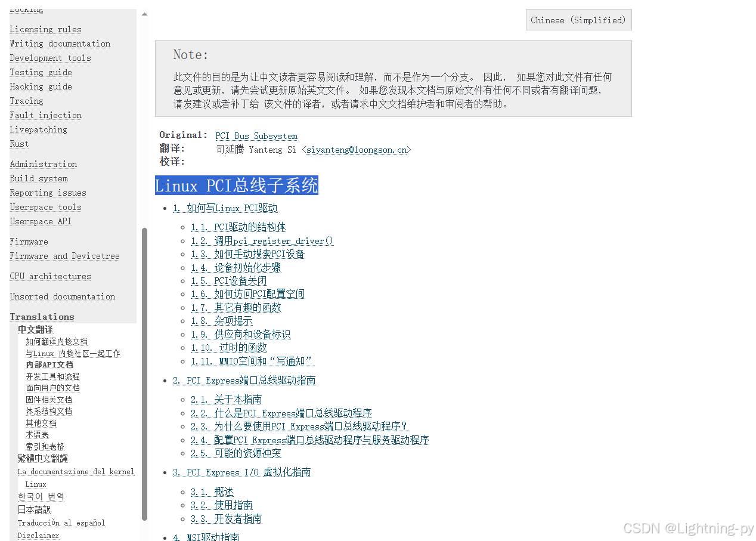Viewport: 756px width, 541px height.
Task: Click the sidebar vertical scrollbar thumb
Action: (x=144, y=374)
